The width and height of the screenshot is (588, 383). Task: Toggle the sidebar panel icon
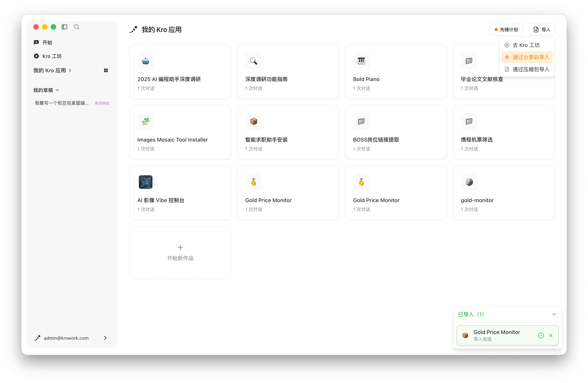pyautogui.click(x=64, y=27)
